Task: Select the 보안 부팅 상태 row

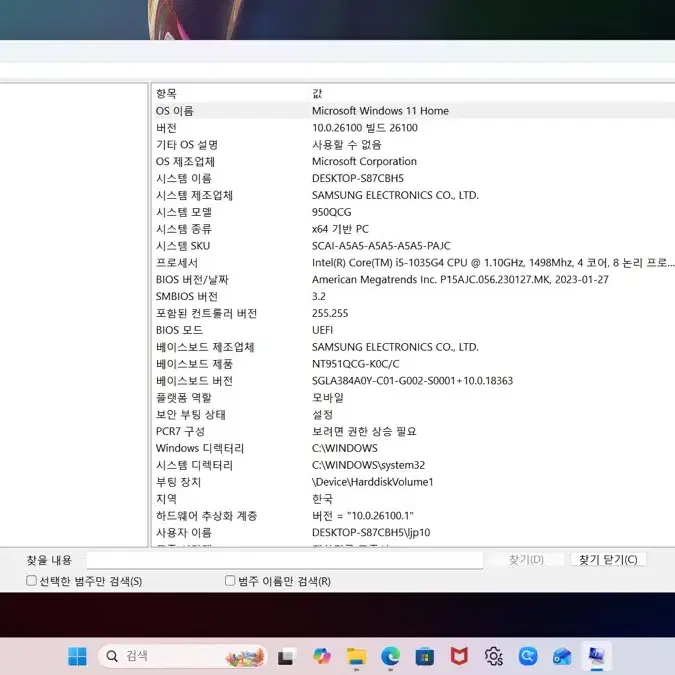Action: [x=413, y=415]
